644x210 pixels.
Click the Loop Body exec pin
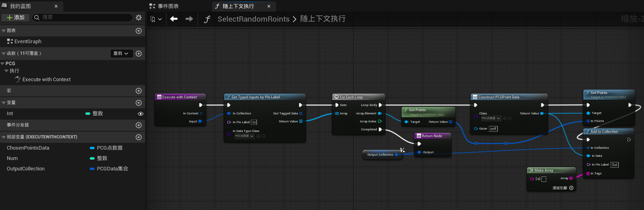(380, 105)
